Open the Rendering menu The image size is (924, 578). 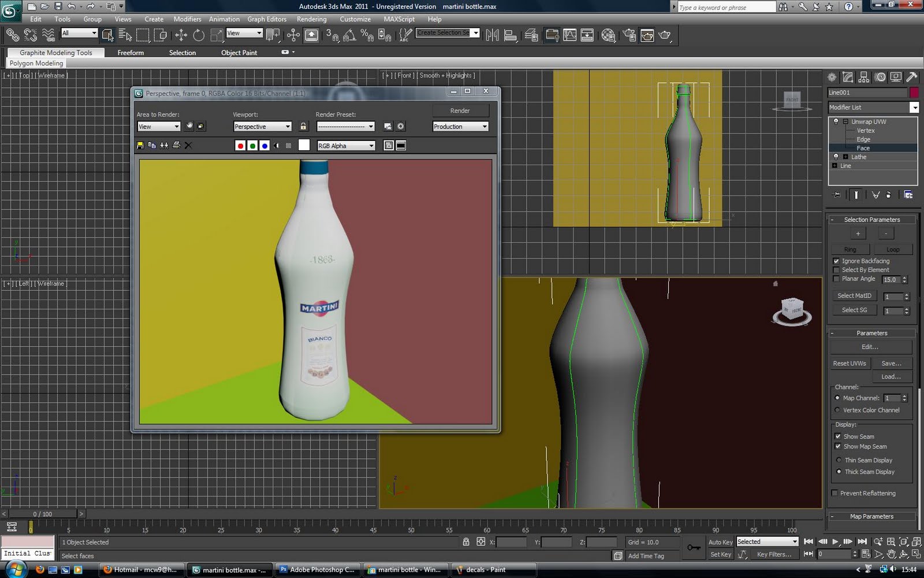(x=311, y=19)
